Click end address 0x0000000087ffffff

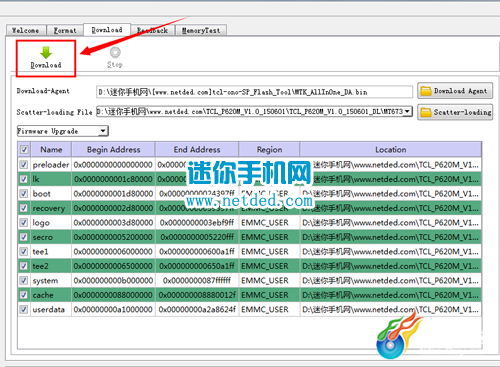tap(197, 281)
